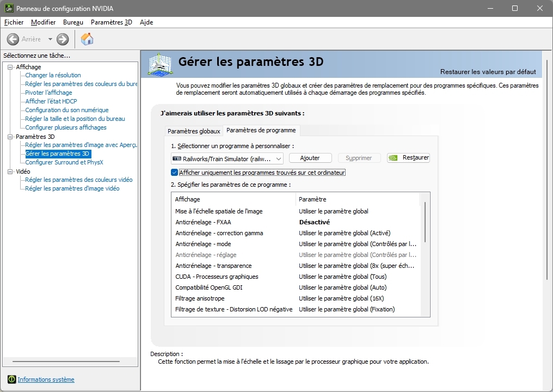This screenshot has height=392, width=553.
Task: Select the Paramètres de programme tab
Action: click(261, 130)
